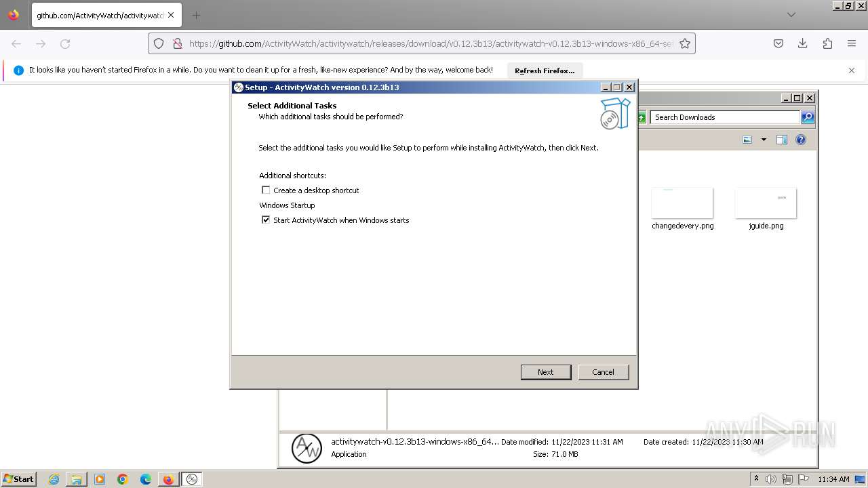
Task: Click the Downloads search magnifier icon
Action: [808, 117]
